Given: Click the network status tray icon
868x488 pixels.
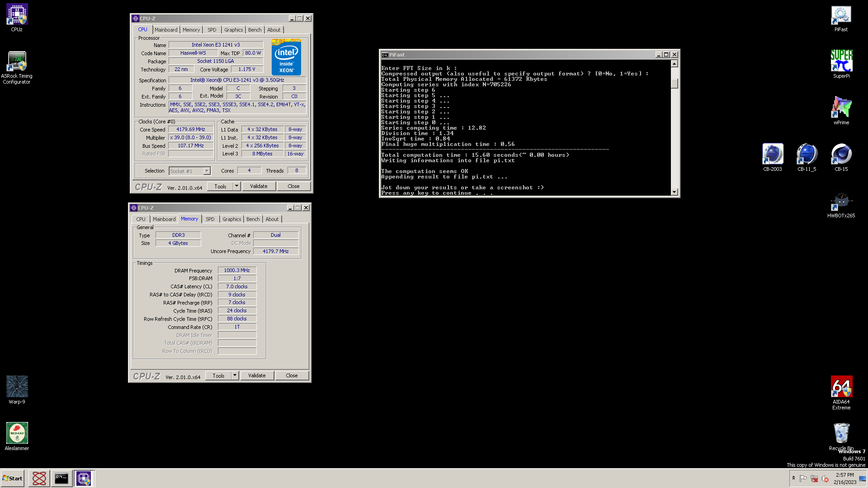Looking at the screenshot, I should (x=814, y=479).
